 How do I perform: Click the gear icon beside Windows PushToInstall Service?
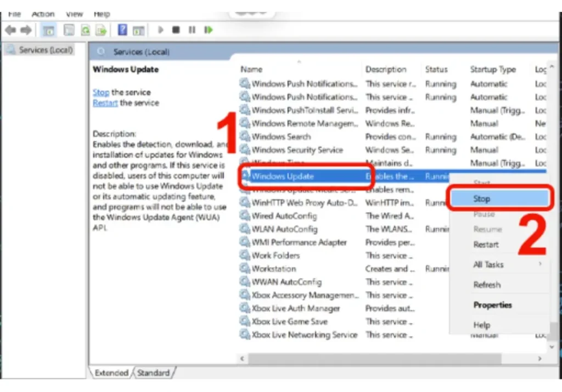(245, 110)
